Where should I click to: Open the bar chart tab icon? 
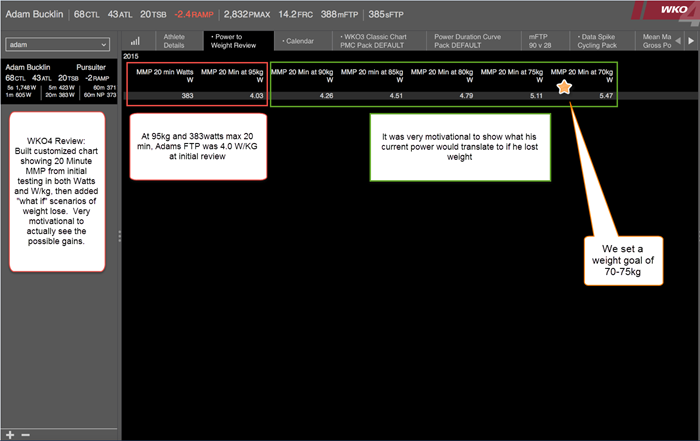135,41
